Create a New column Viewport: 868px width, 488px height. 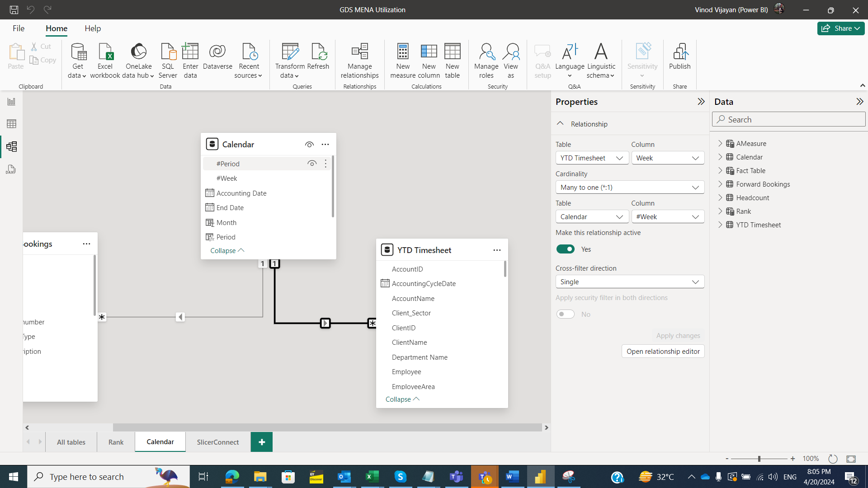(429, 61)
